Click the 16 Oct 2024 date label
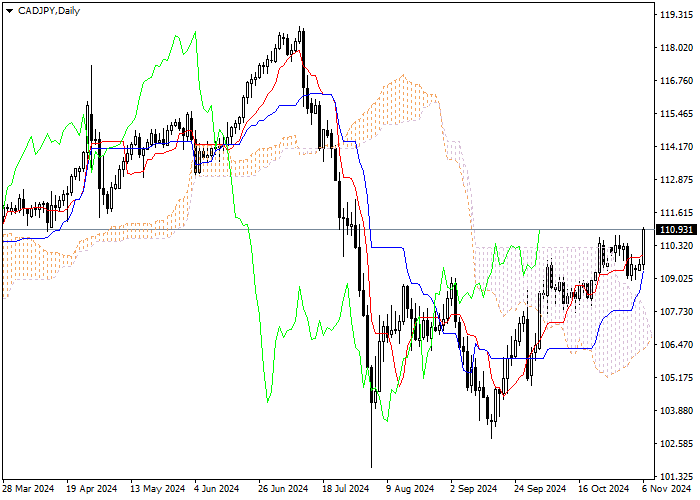Image resolution: width=700 pixels, height=500 pixels. 604,489
